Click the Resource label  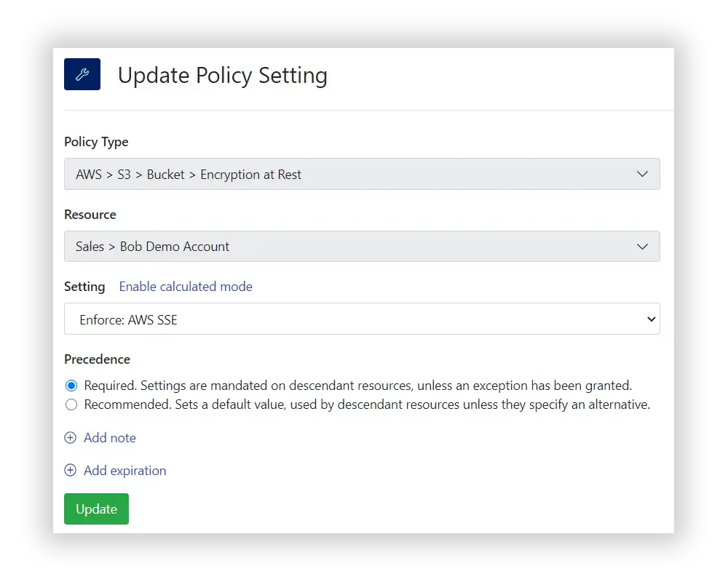coord(90,215)
